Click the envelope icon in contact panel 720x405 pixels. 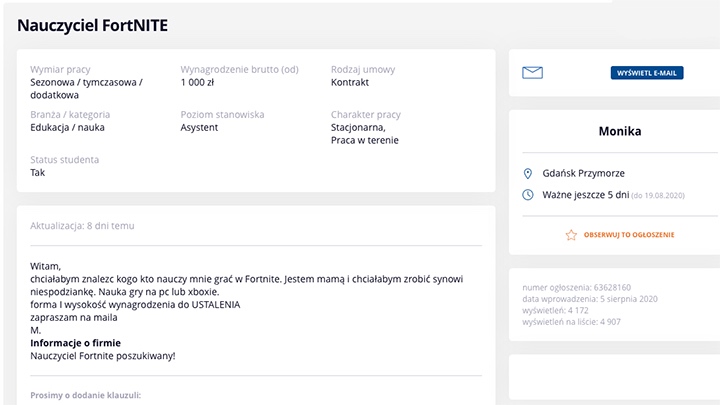[x=532, y=73]
